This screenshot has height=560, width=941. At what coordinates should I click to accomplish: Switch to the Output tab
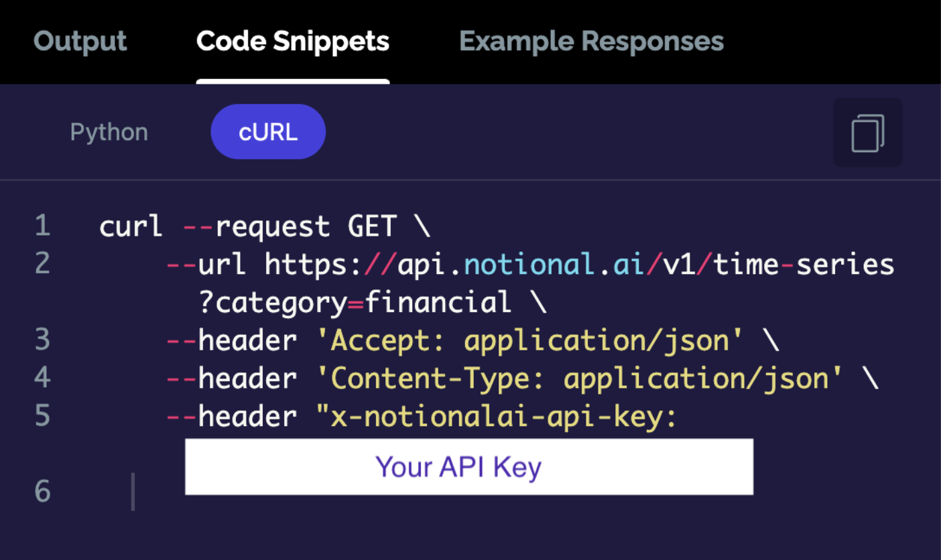pos(80,42)
